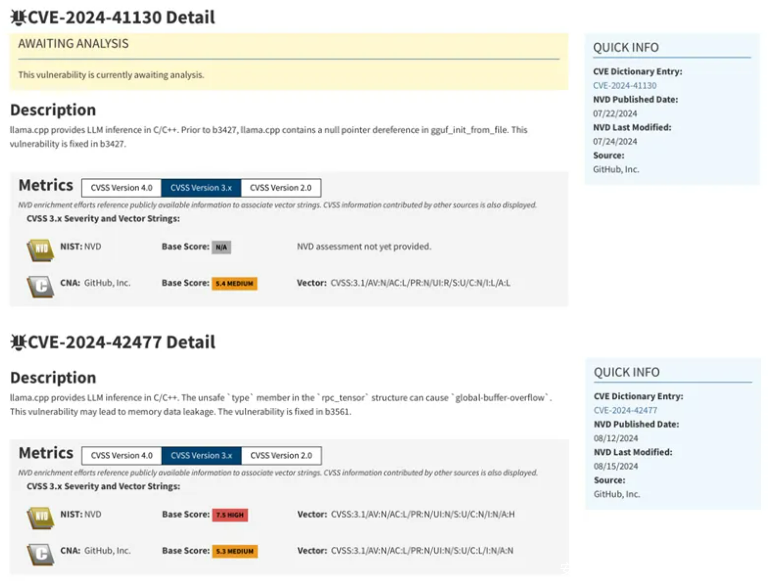Click the Awaiting Analysis banner heading
776x588 pixels.
tap(73, 44)
